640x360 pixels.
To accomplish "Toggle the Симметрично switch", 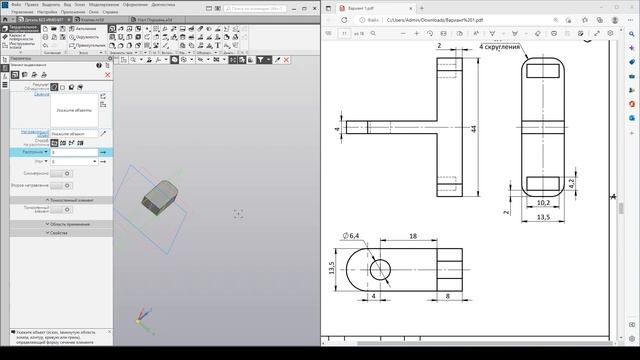I will coord(61,173).
